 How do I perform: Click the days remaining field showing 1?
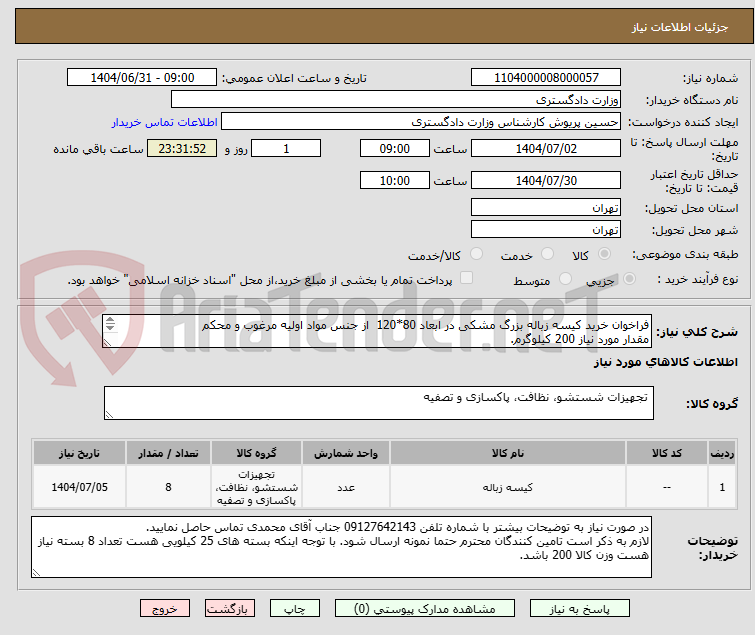[286, 148]
